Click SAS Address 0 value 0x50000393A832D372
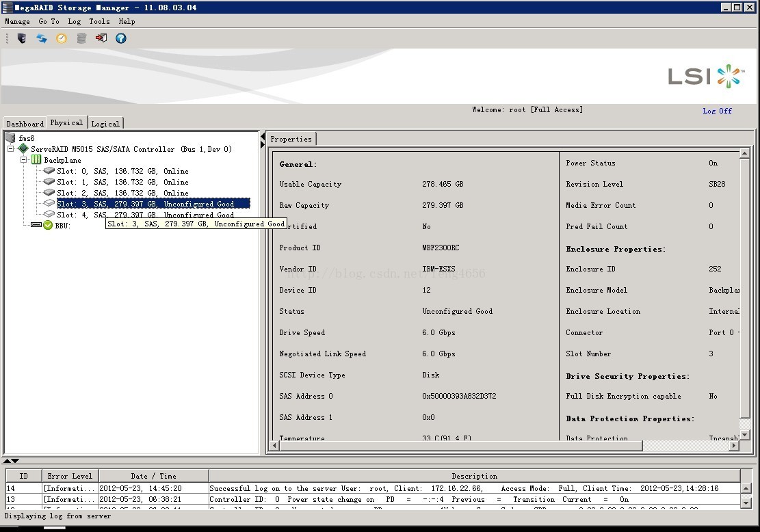 tap(459, 396)
